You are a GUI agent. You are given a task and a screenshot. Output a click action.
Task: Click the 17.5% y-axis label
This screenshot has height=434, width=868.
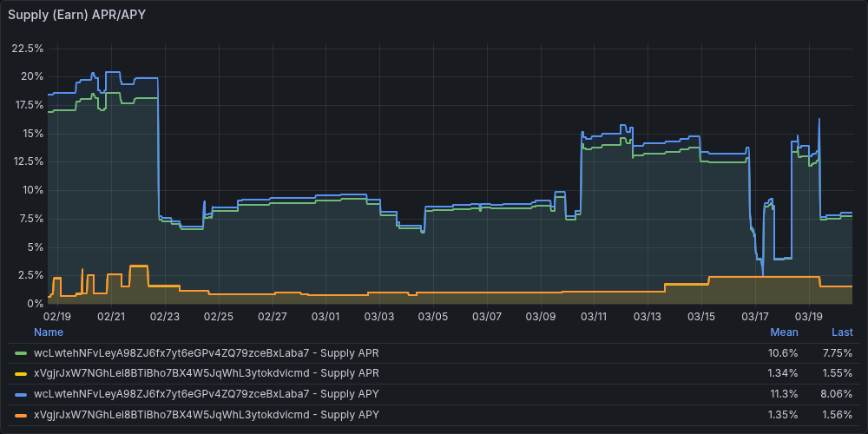29,105
